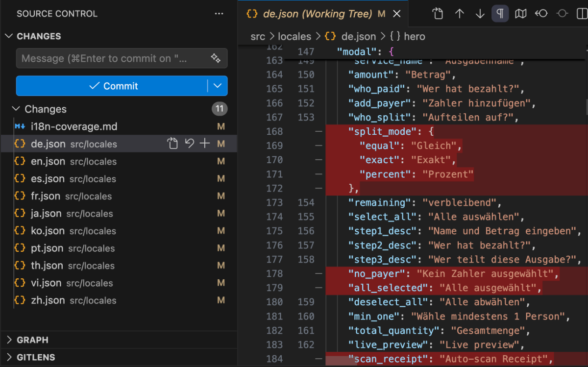
Task: Select zh.json in the changes list
Action: (119, 300)
